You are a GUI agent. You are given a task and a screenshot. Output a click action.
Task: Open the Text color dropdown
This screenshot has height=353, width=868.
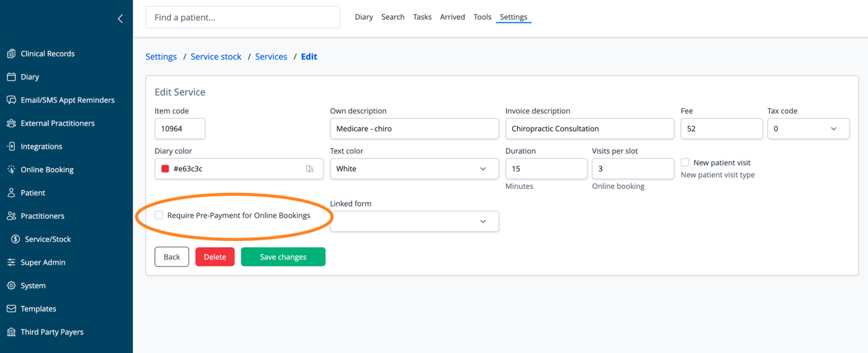pos(414,168)
